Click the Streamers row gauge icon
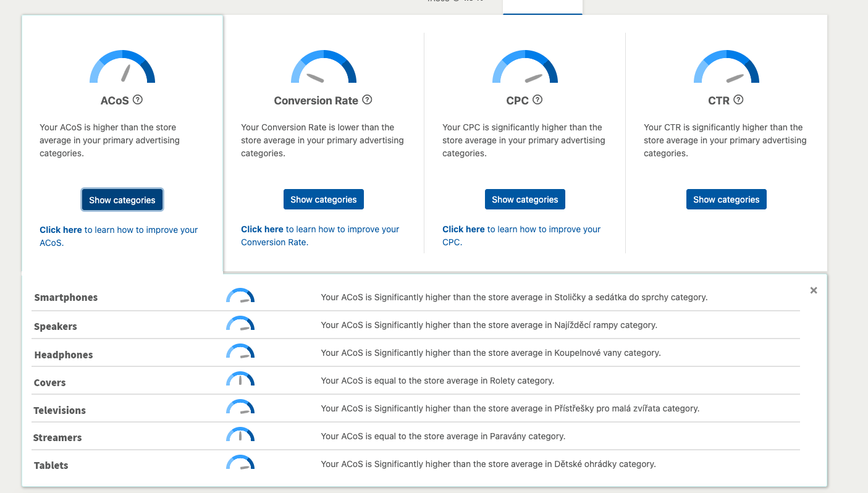The height and width of the screenshot is (493, 868). click(240, 435)
